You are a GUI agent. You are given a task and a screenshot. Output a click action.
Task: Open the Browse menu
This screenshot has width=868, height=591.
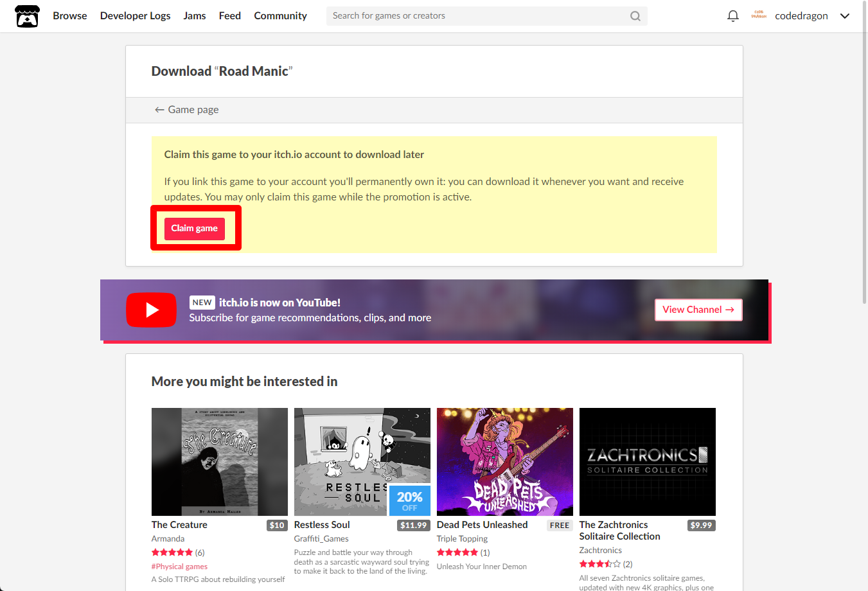click(70, 16)
